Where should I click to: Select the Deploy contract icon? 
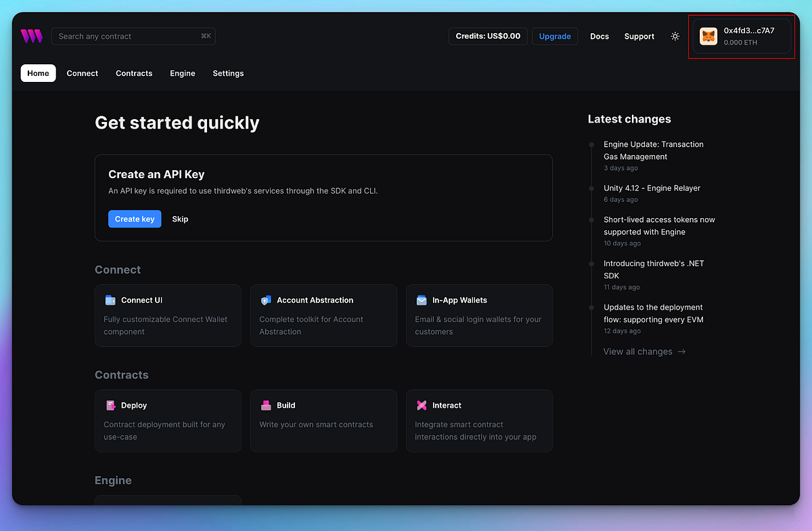[111, 405]
